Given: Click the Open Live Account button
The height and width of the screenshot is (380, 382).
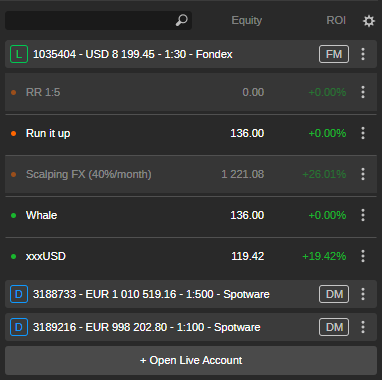Looking at the screenshot, I should (x=191, y=360).
